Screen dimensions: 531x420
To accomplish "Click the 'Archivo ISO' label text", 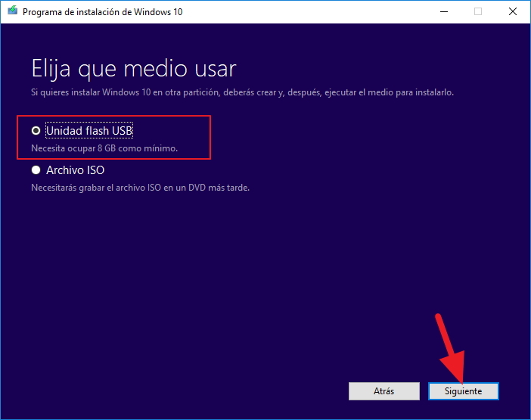I will [75, 170].
